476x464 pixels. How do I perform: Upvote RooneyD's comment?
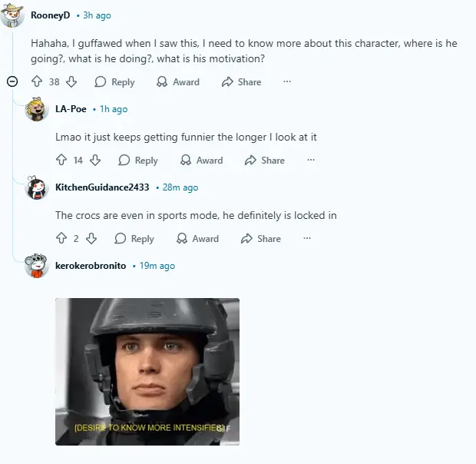(x=37, y=81)
